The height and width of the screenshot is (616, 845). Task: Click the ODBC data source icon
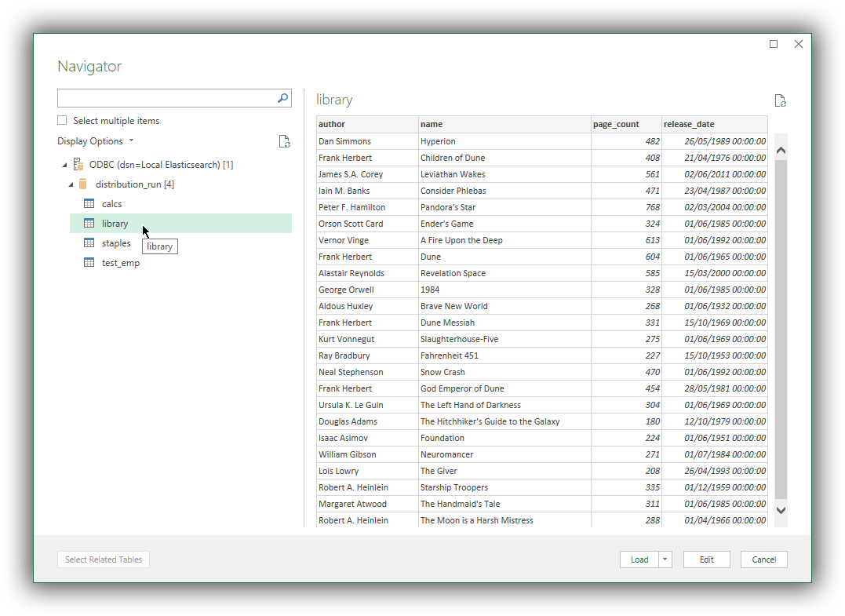78,164
